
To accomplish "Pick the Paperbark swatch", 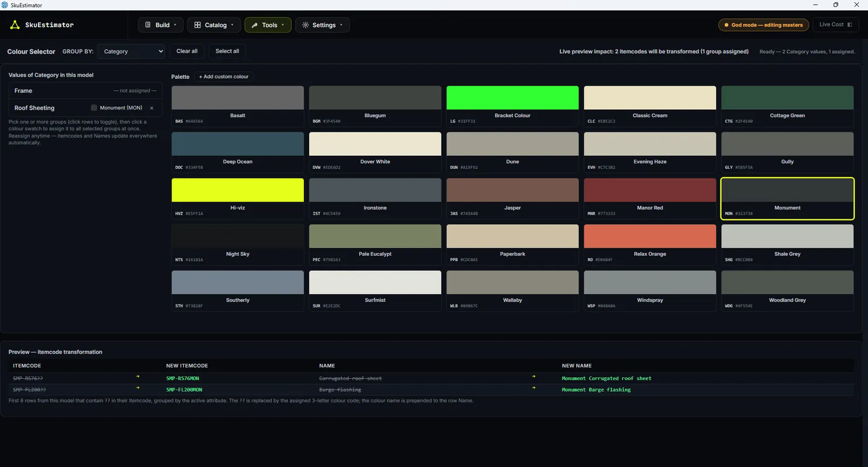I will click(x=512, y=244).
